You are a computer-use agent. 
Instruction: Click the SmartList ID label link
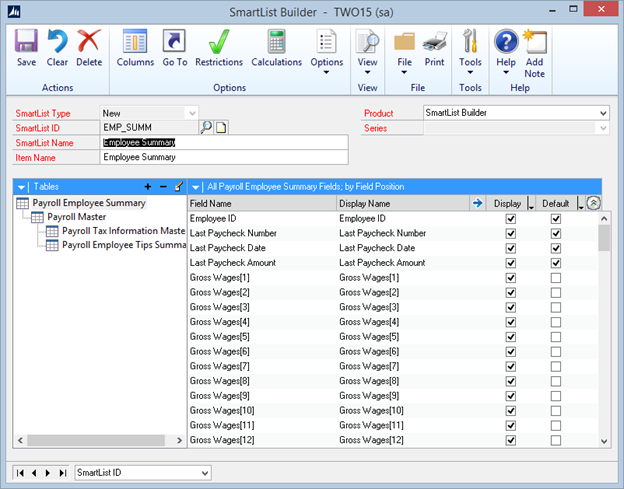click(37, 128)
